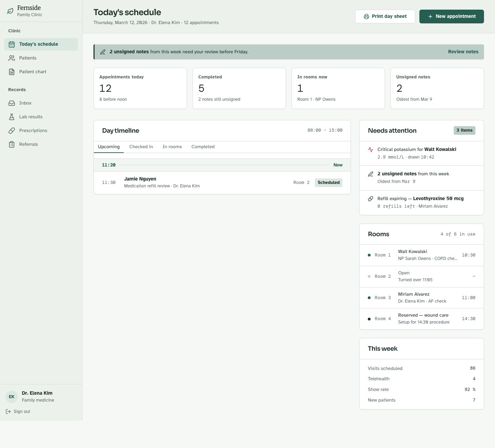The width and height of the screenshot is (495, 448).
Task: Select Room 2 Open row
Action: tap(421, 276)
